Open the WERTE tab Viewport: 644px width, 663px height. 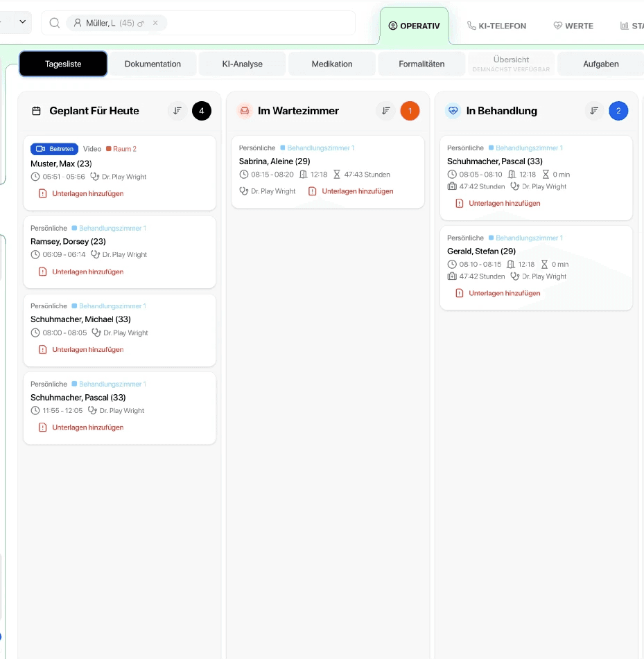pos(573,26)
